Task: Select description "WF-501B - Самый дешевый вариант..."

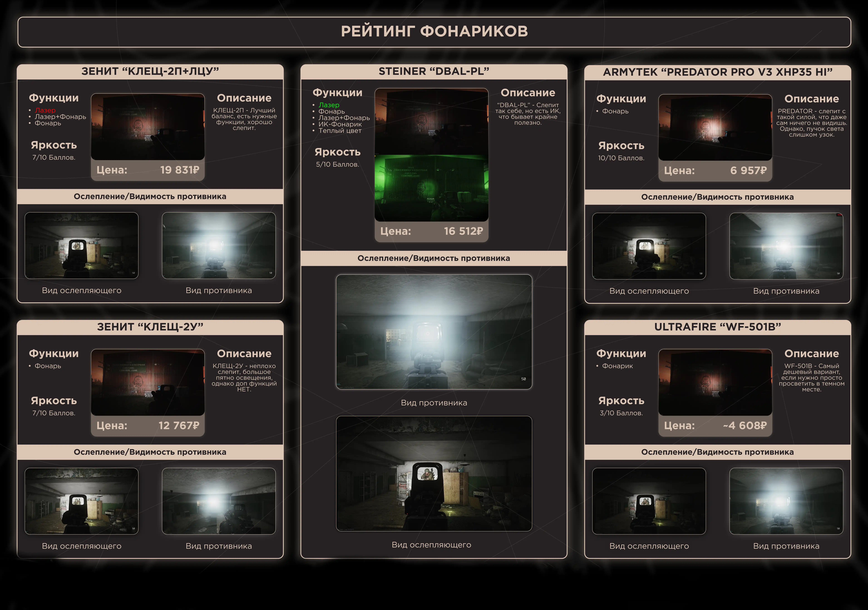Action: 812,378
